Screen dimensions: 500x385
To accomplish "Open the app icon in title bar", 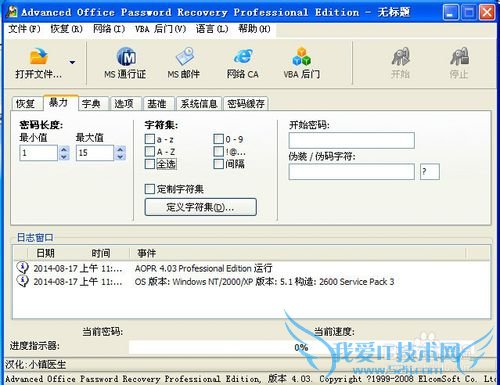I will coord(12,12).
